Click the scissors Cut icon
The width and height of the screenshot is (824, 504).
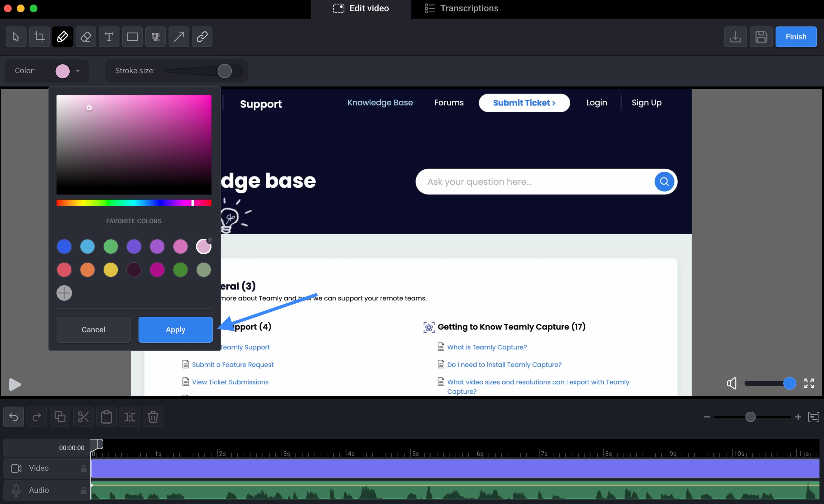coord(83,417)
